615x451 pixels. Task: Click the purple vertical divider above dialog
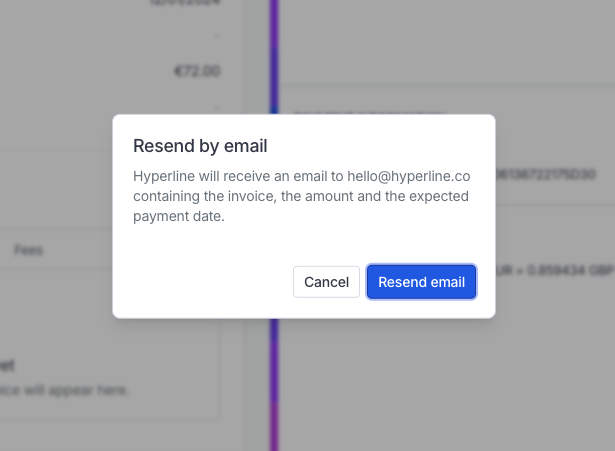(274, 57)
